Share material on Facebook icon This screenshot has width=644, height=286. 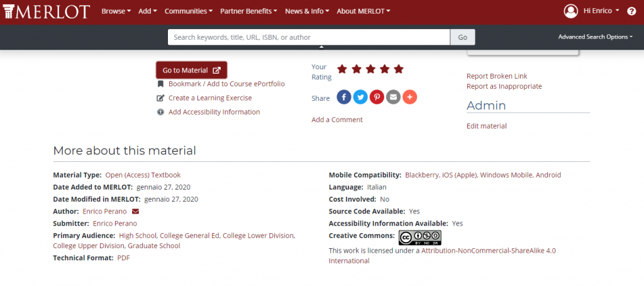(344, 97)
